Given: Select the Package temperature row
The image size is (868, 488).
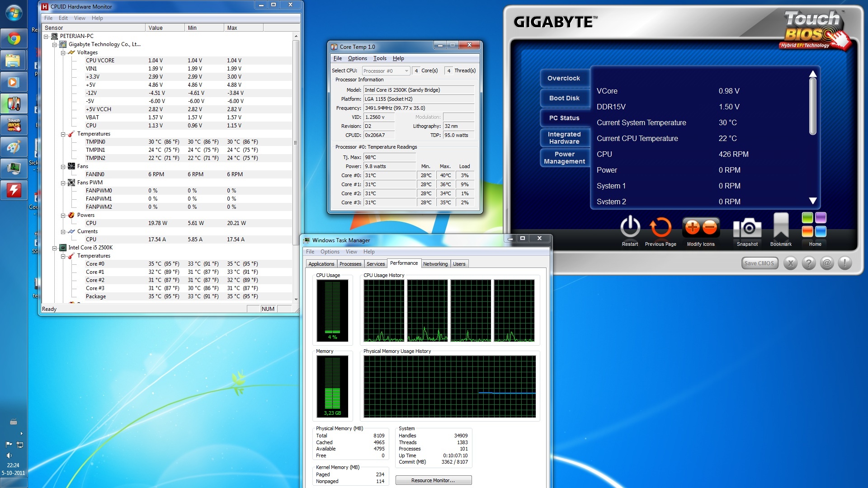Looking at the screenshot, I should (x=167, y=296).
